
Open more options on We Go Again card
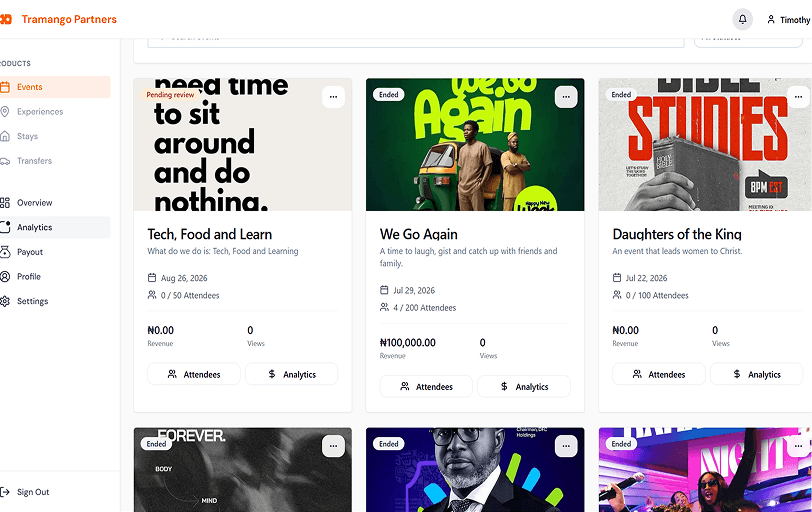[x=566, y=97]
